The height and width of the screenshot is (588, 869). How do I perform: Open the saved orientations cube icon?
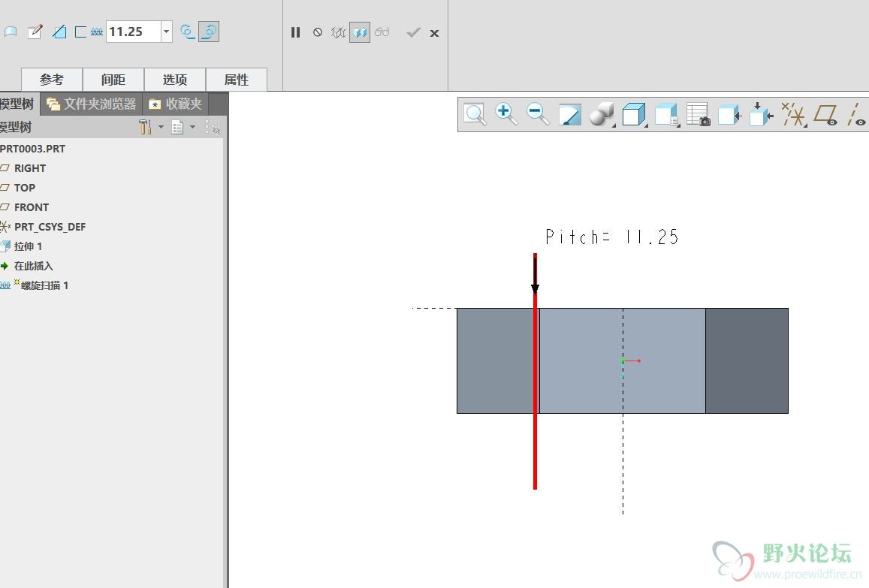coord(634,114)
